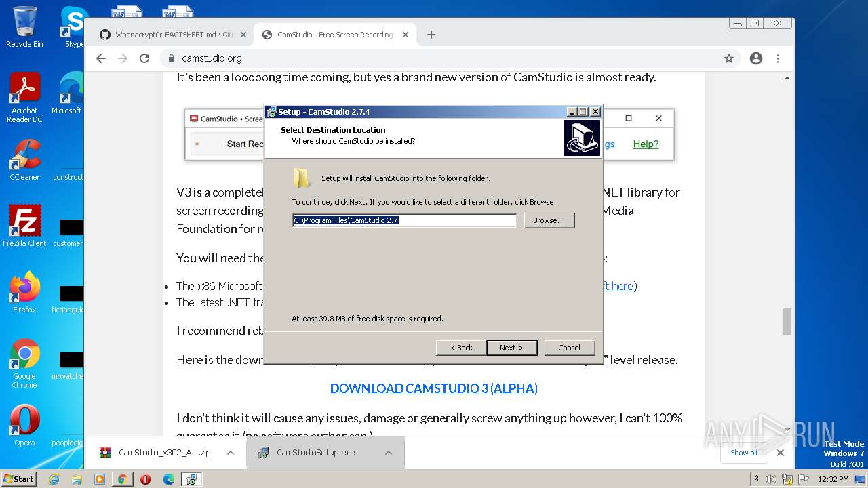Reload the camstudio.org page
Image resolution: width=868 pixels, height=488 pixels.
click(144, 58)
